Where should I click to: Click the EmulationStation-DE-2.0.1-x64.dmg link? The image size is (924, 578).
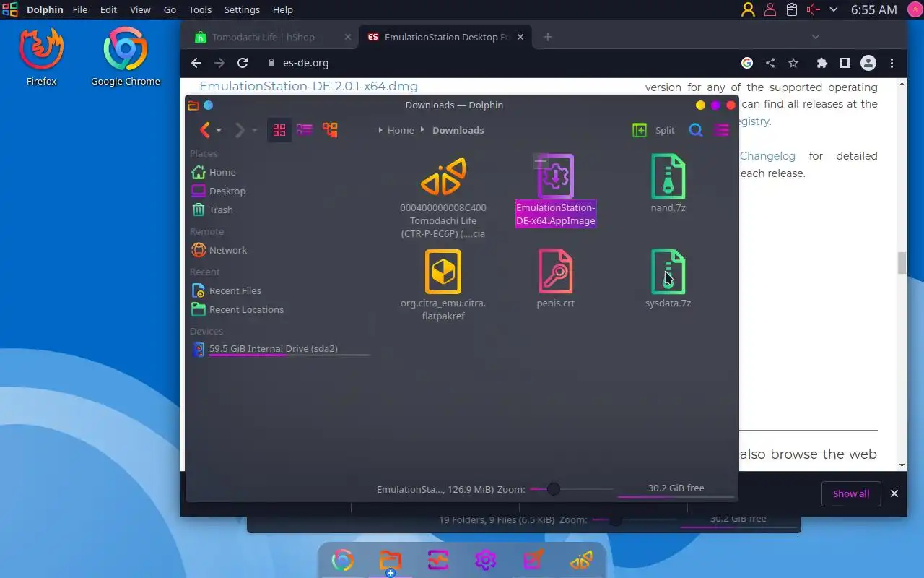click(x=308, y=86)
